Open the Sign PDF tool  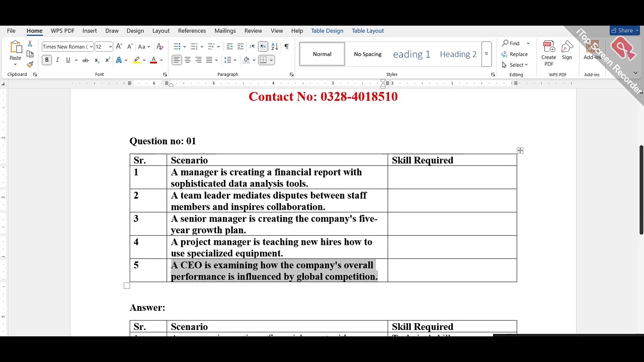567,51
